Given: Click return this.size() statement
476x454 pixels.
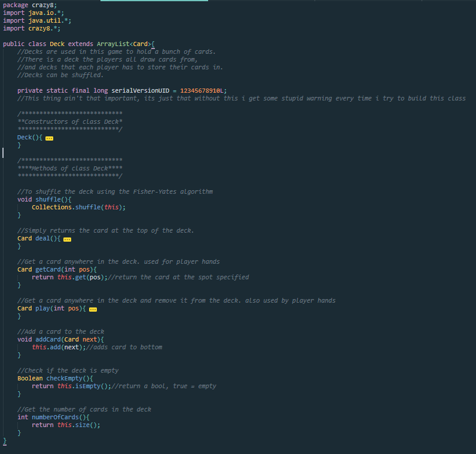Looking at the screenshot, I should coord(66,425).
